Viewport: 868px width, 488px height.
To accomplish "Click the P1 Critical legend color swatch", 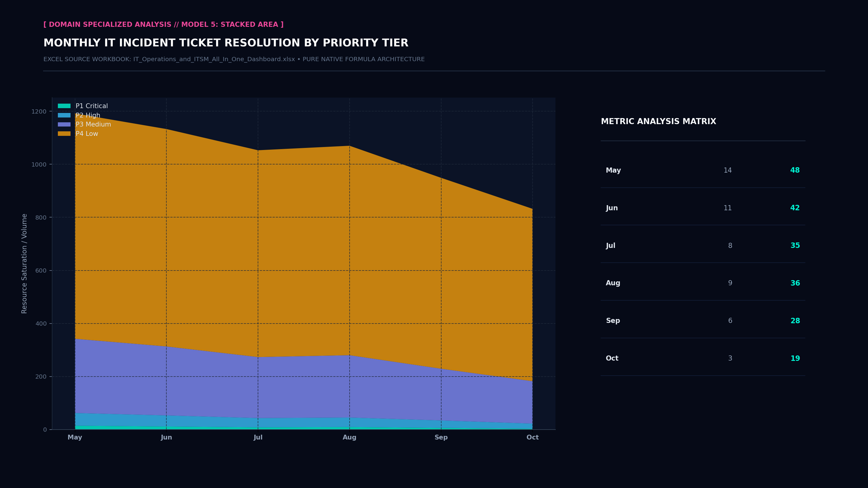I will point(64,106).
